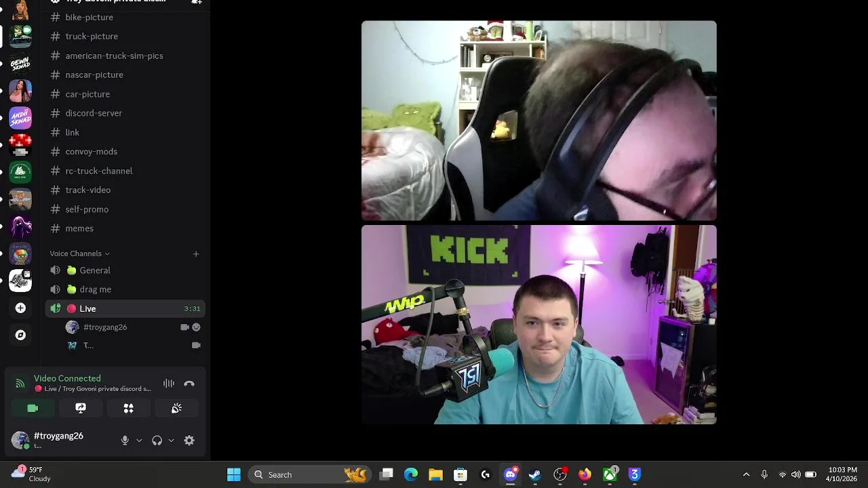The height and width of the screenshot is (488, 868).
Task: Open Firefox from taskbar
Action: [x=585, y=474]
